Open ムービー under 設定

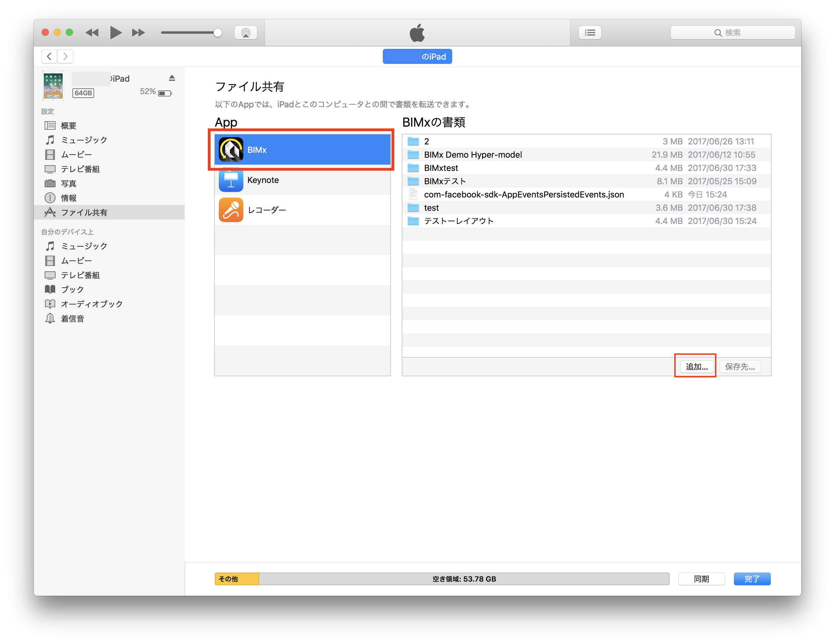point(109,154)
